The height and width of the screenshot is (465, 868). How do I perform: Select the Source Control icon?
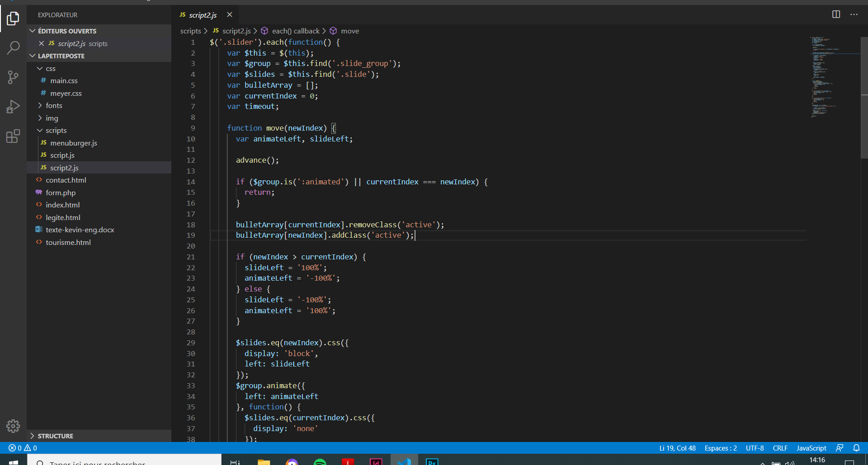(13, 77)
